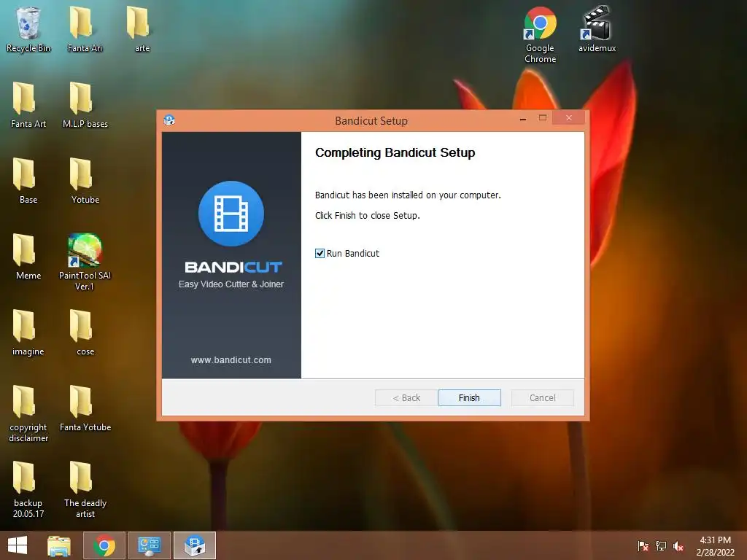Viewport: 747px width, 560px height.
Task: Click the BANDICUT wordmark in the side panel
Action: tap(233, 267)
